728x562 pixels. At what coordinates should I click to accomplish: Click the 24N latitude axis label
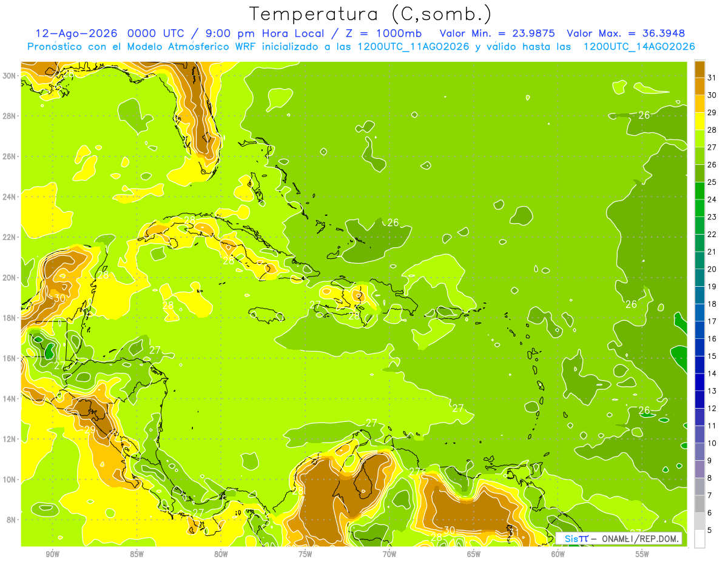9,197
